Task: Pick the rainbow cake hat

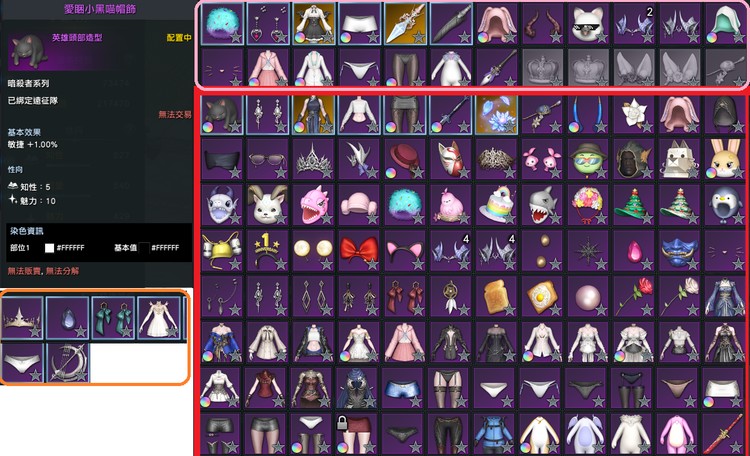Action: pyautogui.click(x=496, y=205)
